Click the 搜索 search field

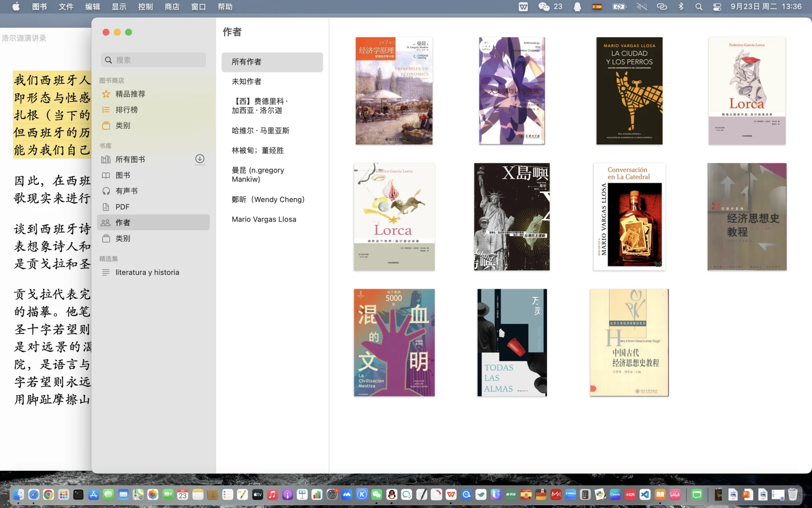(153, 60)
